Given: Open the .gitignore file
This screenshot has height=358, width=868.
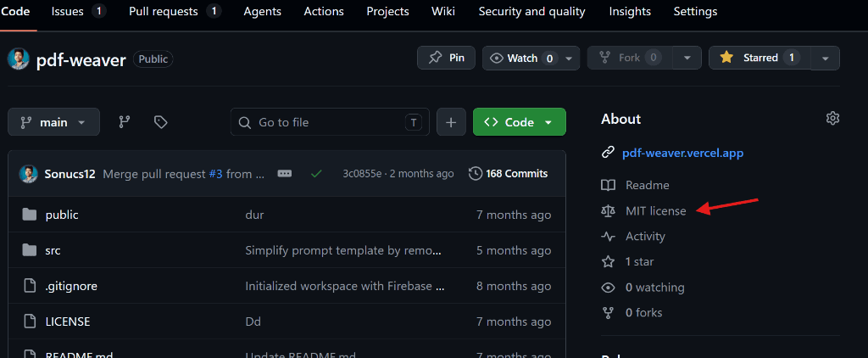Looking at the screenshot, I should (71, 286).
